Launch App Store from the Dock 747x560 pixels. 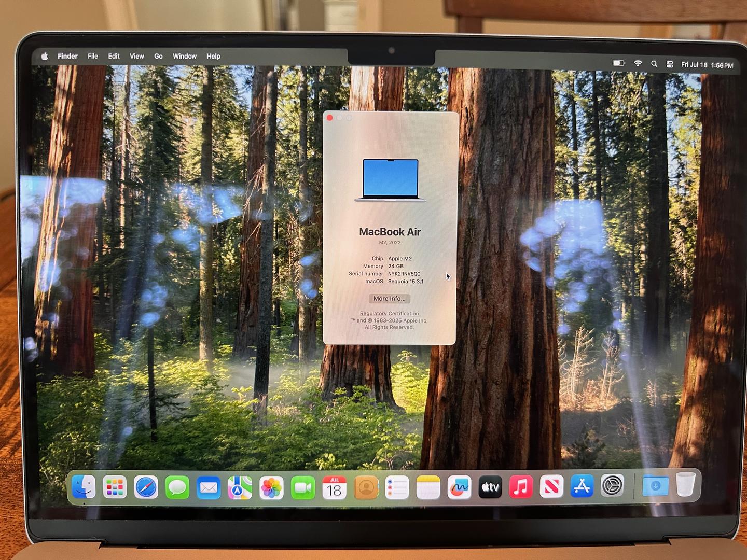[582, 486]
